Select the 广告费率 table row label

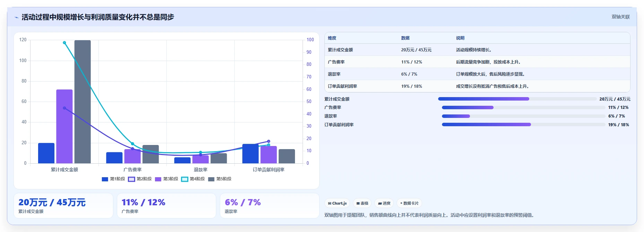(336, 62)
